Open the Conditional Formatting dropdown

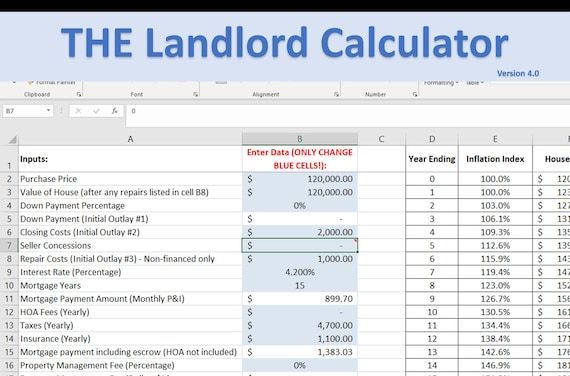pos(441,83)
